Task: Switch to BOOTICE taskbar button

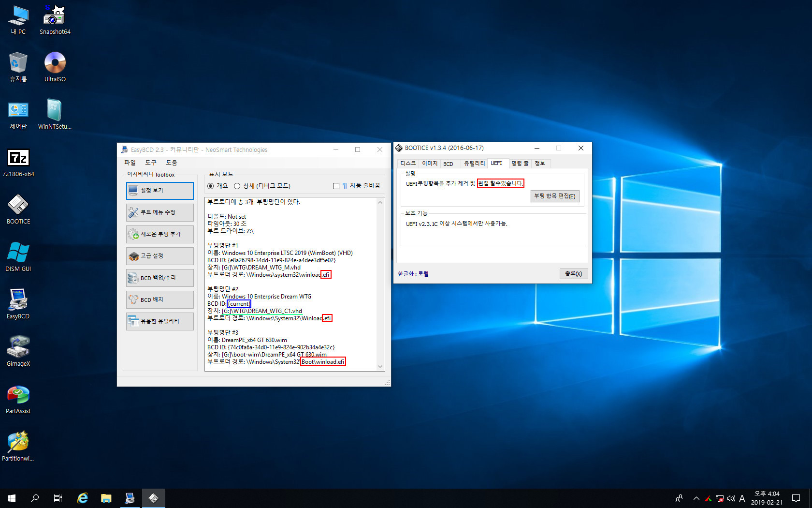Action: pyautogui.click(x=153, y=498)
